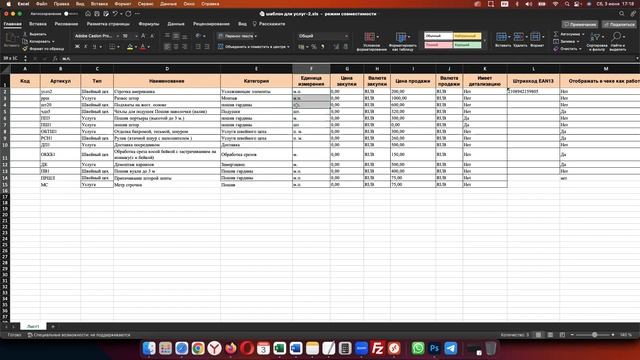Decrease font size with small A icon

pyautogui.click(x=152, y=36)
